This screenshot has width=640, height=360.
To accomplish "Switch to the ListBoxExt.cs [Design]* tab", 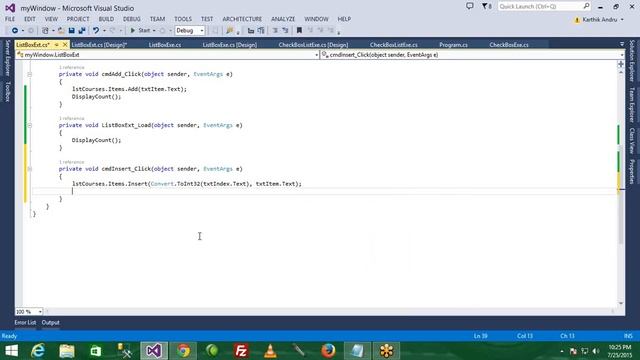I will [x=99, y=45].
